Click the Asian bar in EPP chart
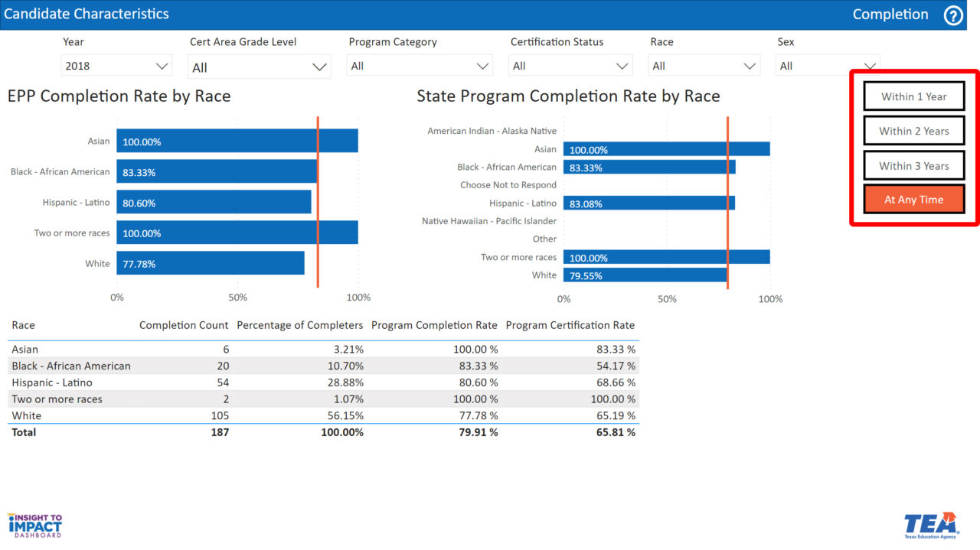Image resolution: width=980 pixels, height=550 pixels. click(x=237, y=142)
